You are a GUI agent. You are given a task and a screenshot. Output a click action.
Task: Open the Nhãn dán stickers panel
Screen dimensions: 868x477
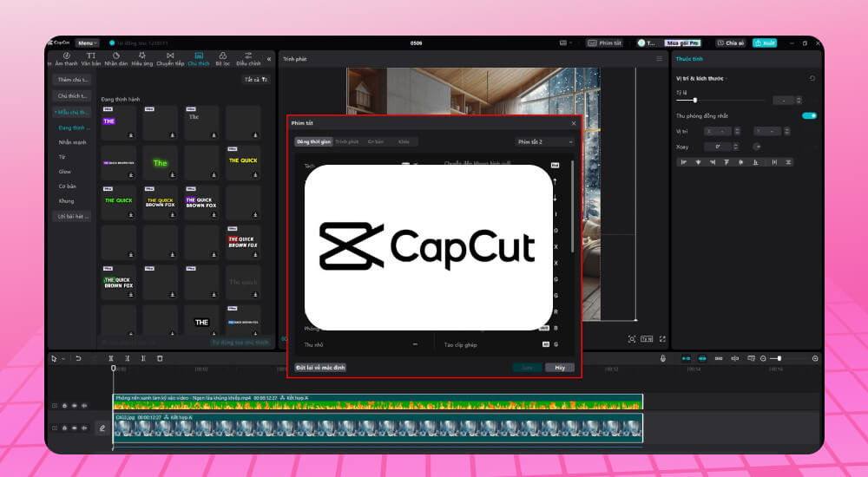coord(116,59)
